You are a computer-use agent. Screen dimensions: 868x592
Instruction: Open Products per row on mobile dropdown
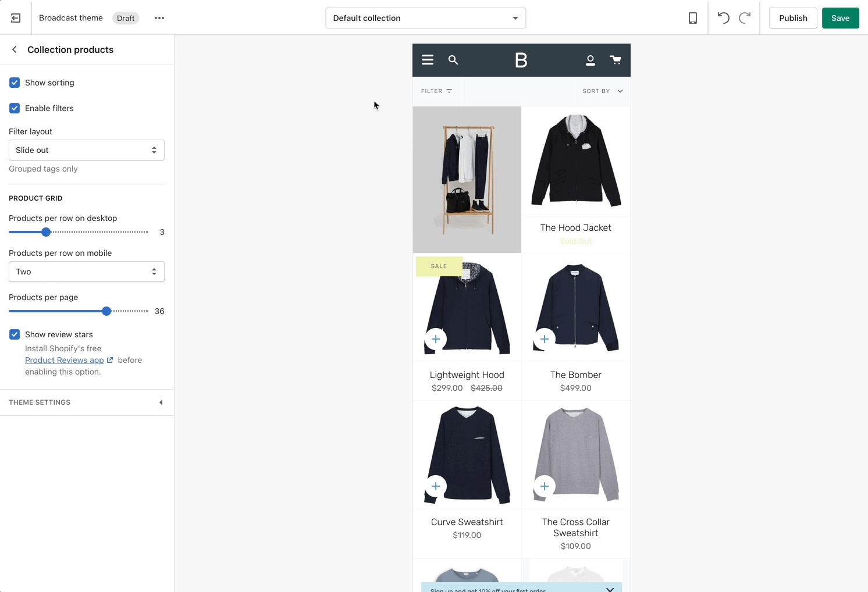point(87,272)
